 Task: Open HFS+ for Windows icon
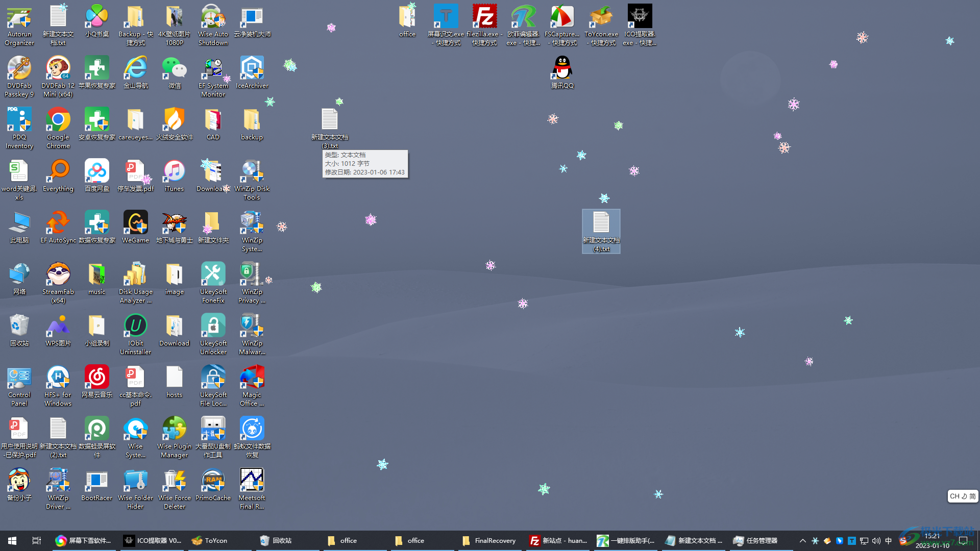point(58,386)
